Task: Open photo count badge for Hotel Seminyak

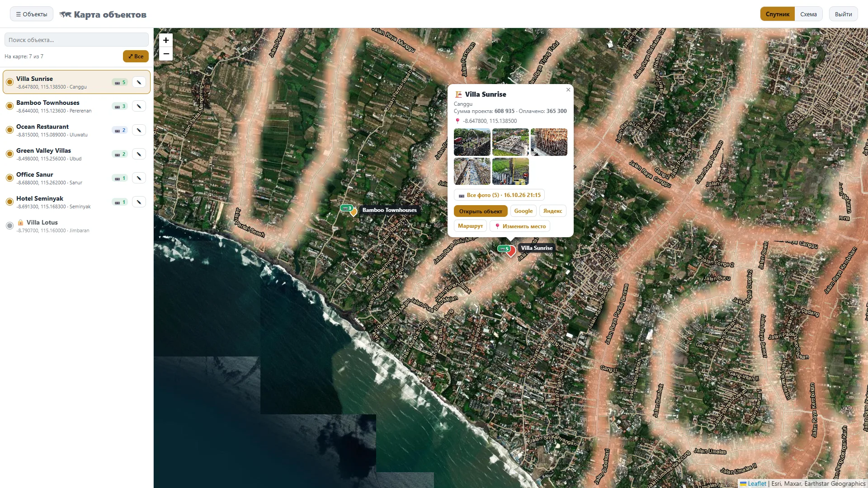Action: pos(120,202)
